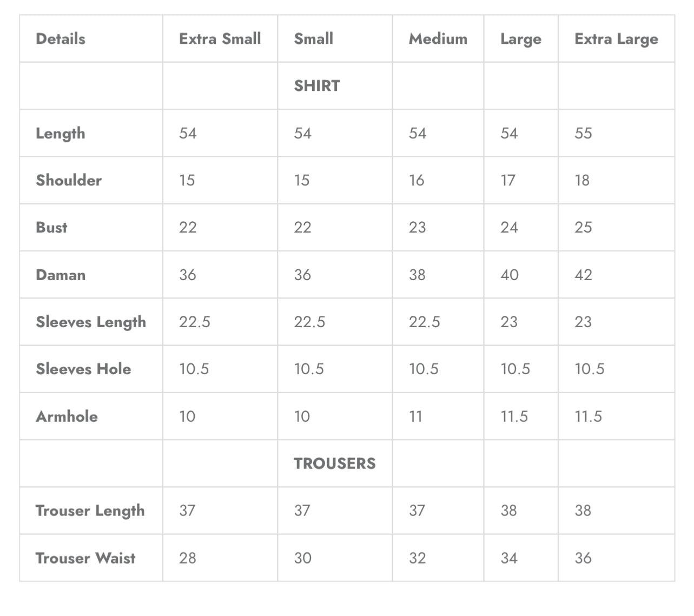
Task: Click the Sleeves Length row label
Action: [91, 322]
